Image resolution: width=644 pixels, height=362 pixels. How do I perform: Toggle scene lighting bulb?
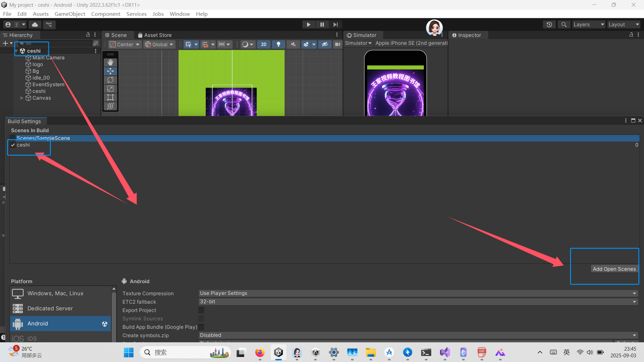tap(278, 44)
